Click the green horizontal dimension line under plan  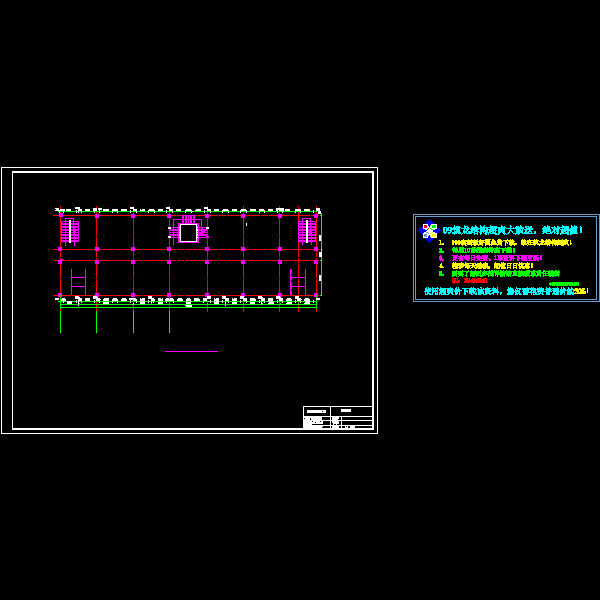tap(188, 306)
